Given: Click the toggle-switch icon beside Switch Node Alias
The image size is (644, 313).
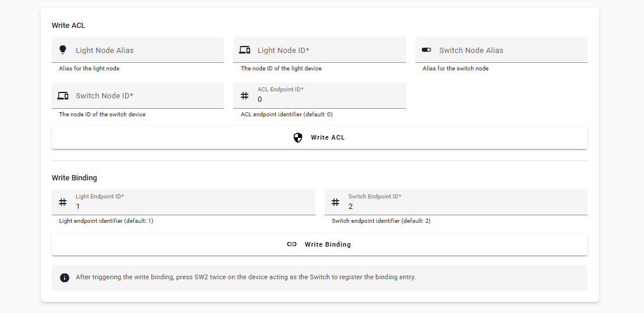Looking at the screenshot, I should [426, 50].
